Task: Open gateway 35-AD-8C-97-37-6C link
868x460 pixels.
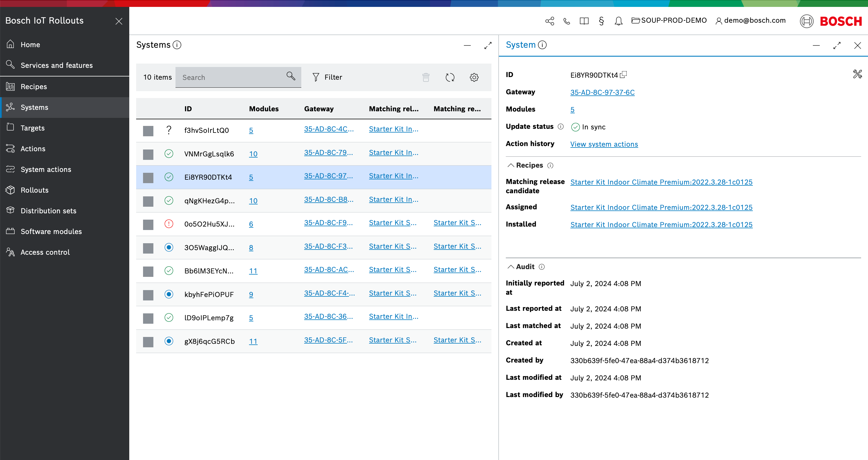Action: (602, 92)
